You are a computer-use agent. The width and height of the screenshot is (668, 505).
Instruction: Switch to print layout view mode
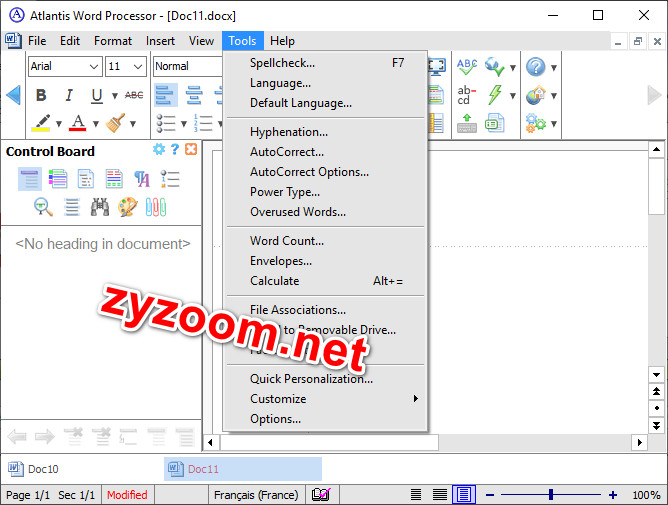[464, 495]
